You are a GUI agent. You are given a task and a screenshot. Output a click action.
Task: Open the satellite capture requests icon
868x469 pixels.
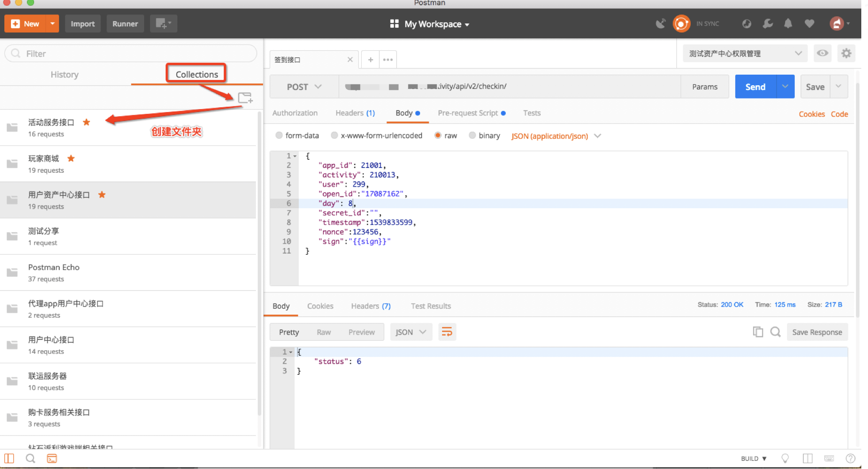(661, 23)
